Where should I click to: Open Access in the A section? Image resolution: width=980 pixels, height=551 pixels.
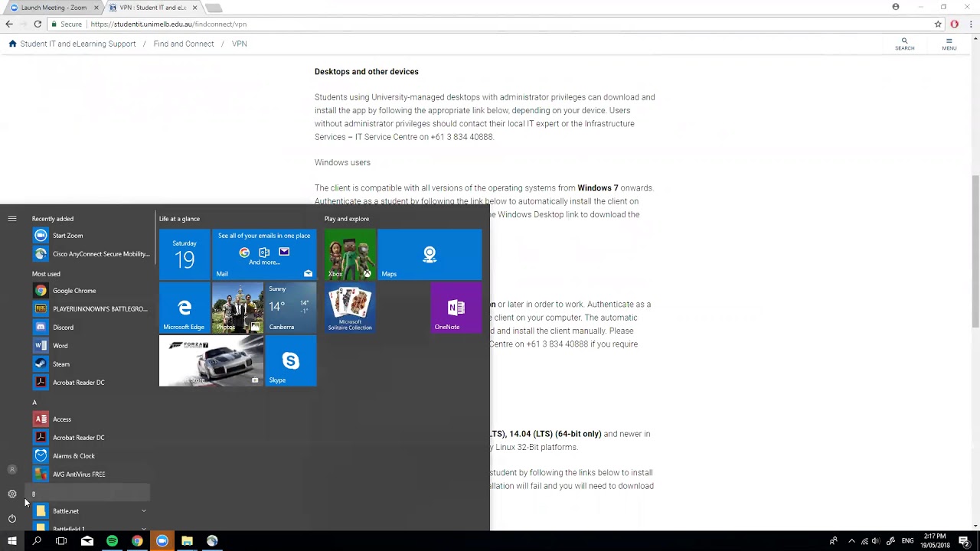[x=90, y=419]
